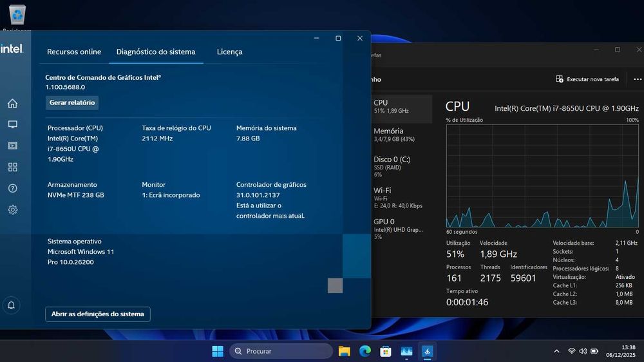Viewport: 644px width, 362px height.
Task: Open Microsoft Store from taskbar
Action: tap(385, 351)
